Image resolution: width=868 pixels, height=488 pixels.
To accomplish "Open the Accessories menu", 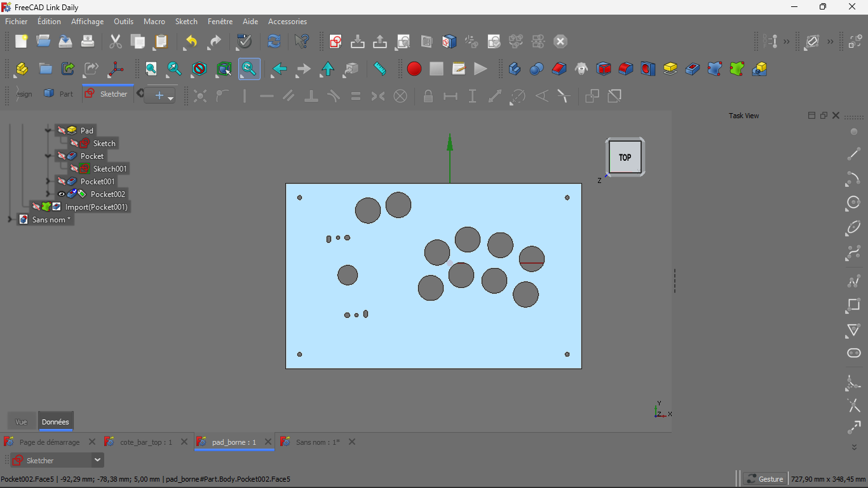I will click(287, 22).
